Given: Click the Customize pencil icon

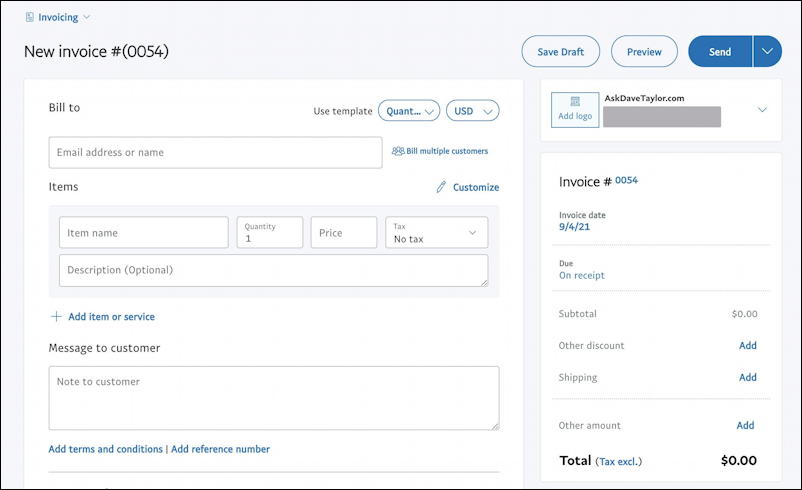Looking at the screenshot, I should tap(441, 187).
